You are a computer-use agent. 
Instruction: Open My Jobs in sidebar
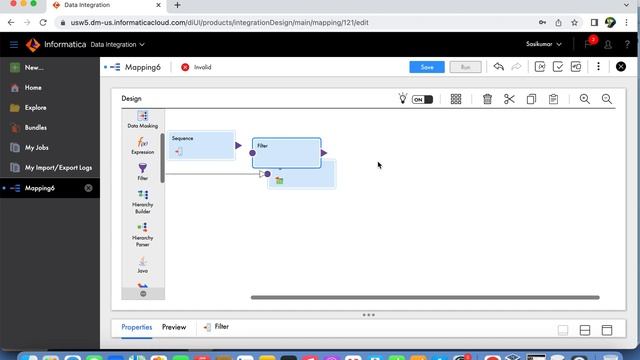29,147
